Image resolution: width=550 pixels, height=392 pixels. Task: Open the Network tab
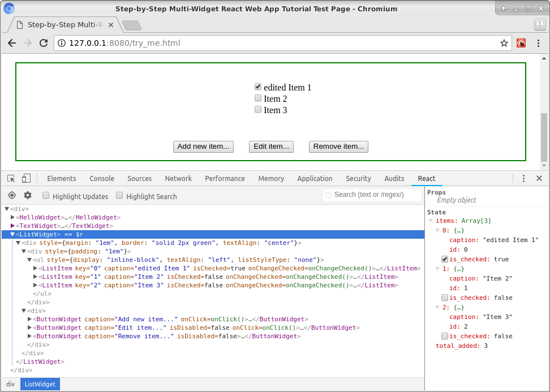click(x=178, y=178)
